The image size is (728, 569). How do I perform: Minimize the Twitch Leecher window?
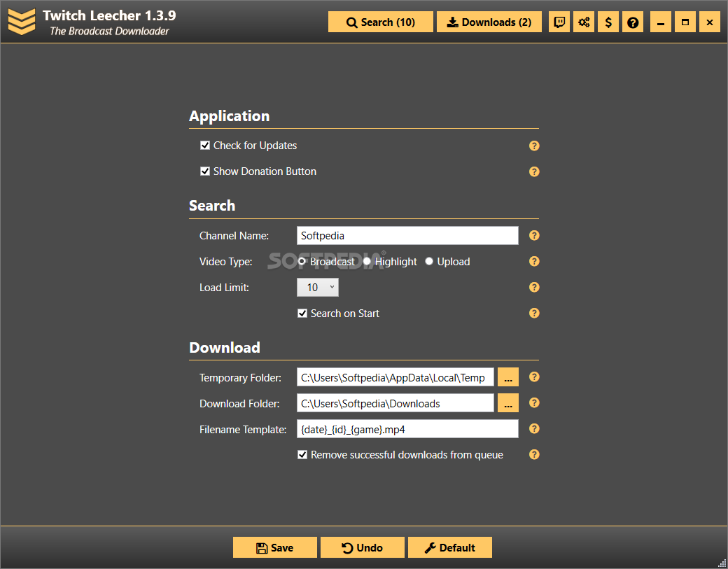tap(661, 22)
